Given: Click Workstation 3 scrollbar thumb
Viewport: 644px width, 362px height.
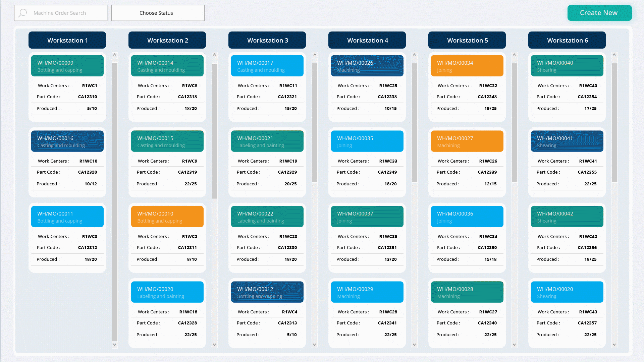Looking at the screenshot, I should point(315,123).
